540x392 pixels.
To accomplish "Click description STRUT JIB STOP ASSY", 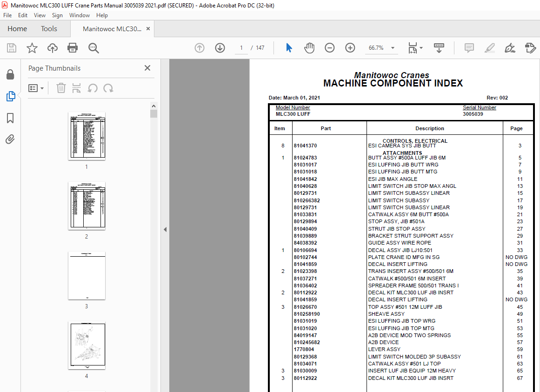I will [397, 229].
